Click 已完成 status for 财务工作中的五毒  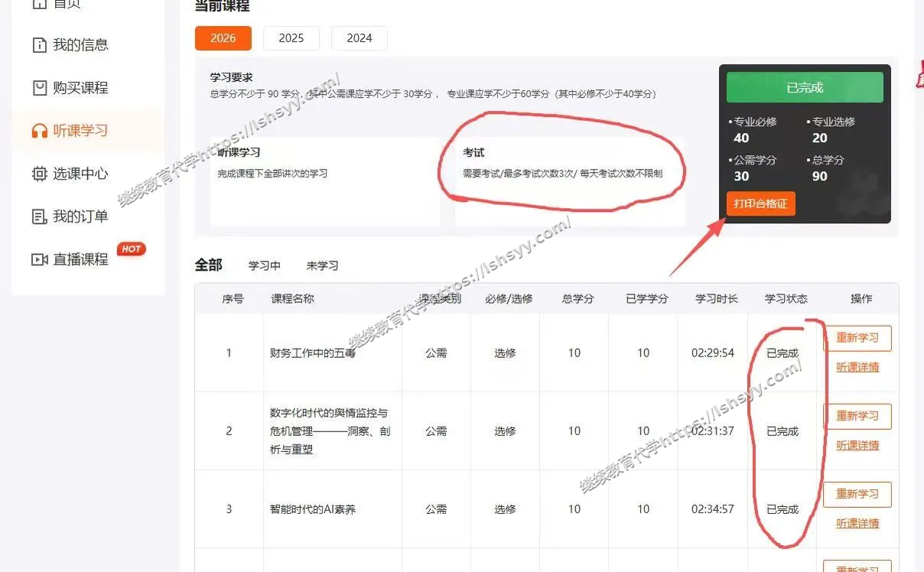[x=782, y=353]
